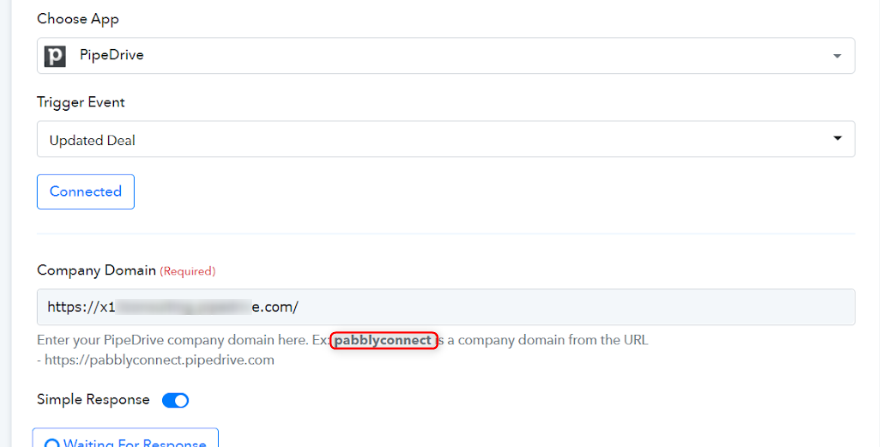The height and width of the screenshot is (447, 880).
Task: Toggle the Simple Response switch
Action: pos(176,400)
